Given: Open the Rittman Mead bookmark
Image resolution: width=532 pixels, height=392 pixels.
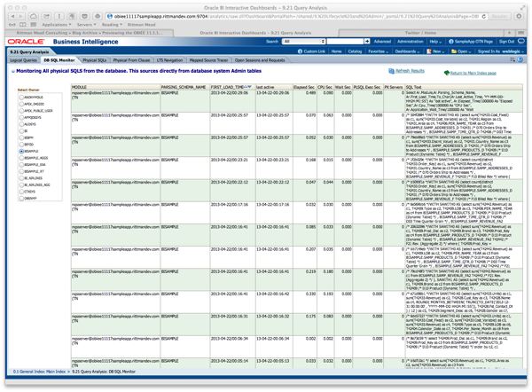Looking at the screenshot, I should (142, 25).
